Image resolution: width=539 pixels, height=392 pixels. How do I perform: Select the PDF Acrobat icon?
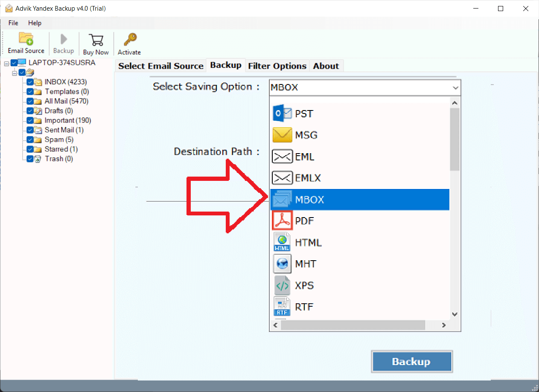[282, 221]
